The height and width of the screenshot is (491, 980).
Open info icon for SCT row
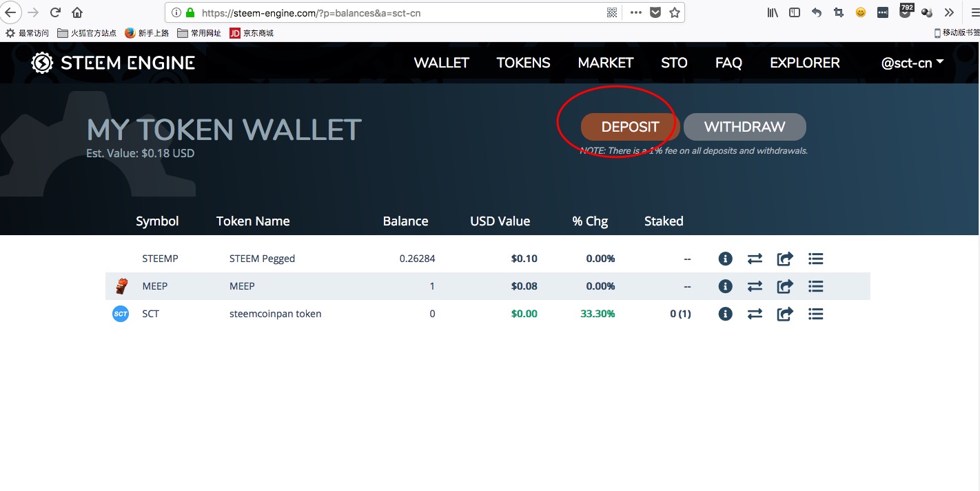pyautogui.click(x=725, y=314)
